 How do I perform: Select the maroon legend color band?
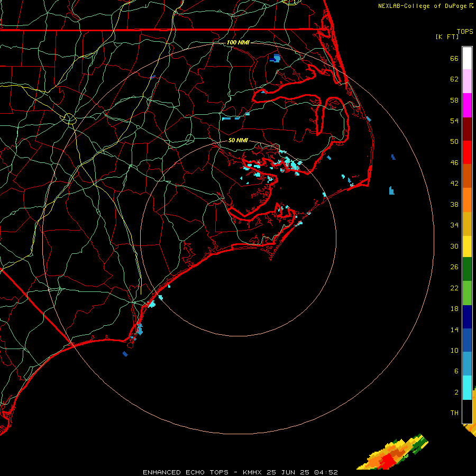(x=467, y=129)
